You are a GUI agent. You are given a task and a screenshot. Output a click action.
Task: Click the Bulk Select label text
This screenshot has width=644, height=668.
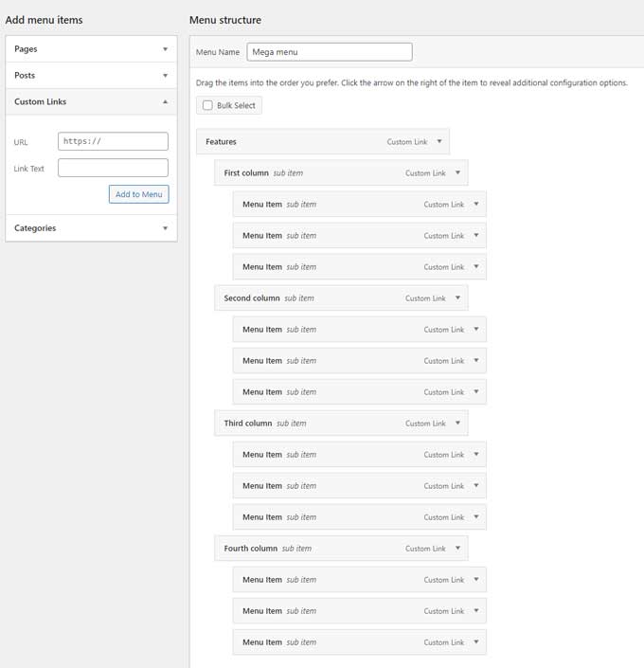236,106
